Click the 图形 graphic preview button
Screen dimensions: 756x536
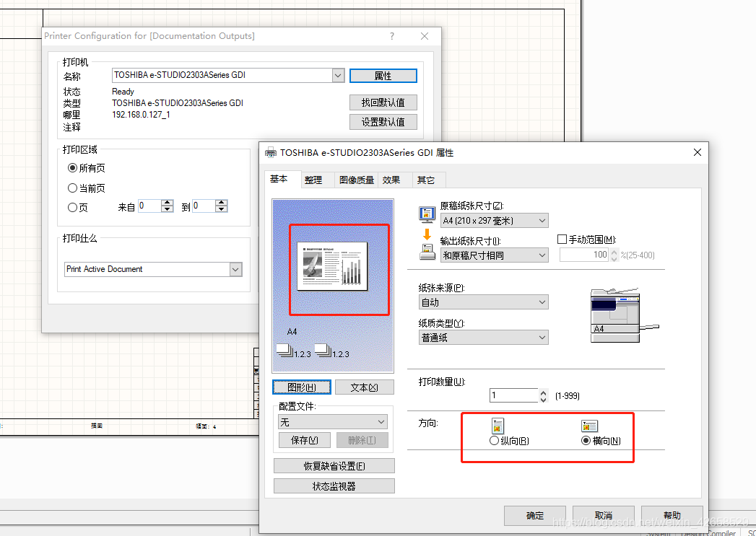302,387
